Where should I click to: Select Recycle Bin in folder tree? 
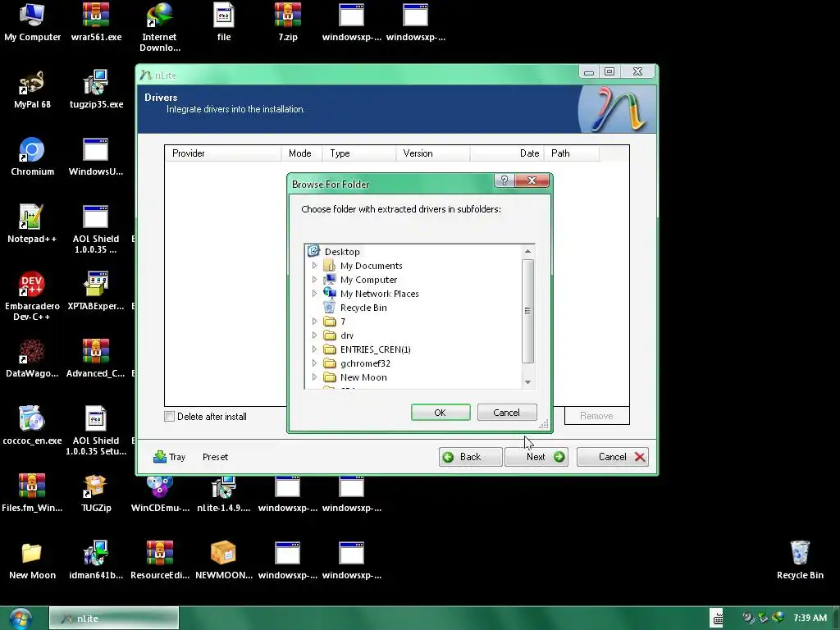tap(363, 308)
